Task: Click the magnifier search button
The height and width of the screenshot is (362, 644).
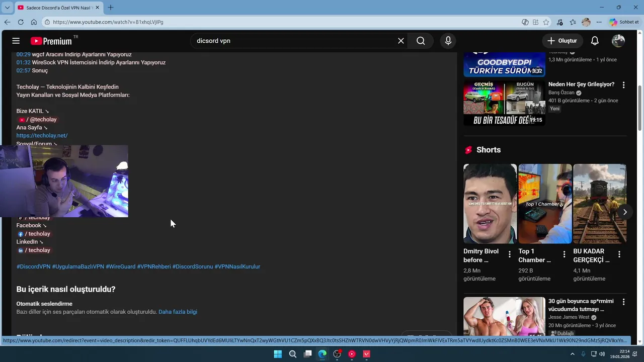Action: click(421, 41)
